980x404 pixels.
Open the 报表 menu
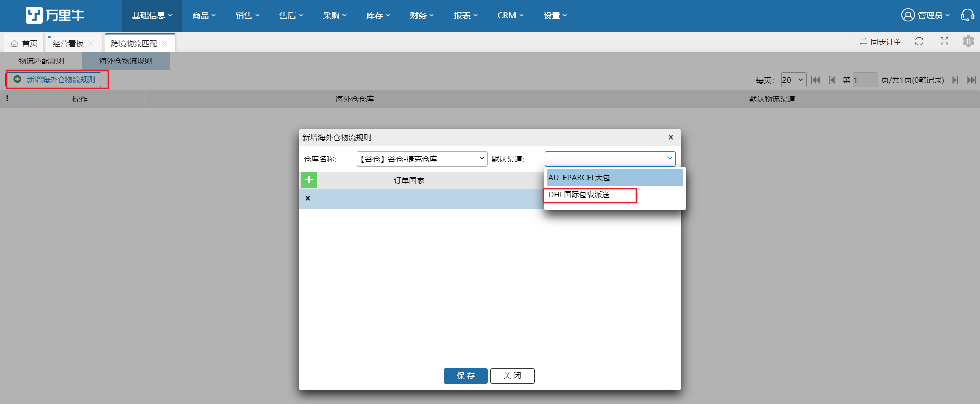tap(465, 15)
